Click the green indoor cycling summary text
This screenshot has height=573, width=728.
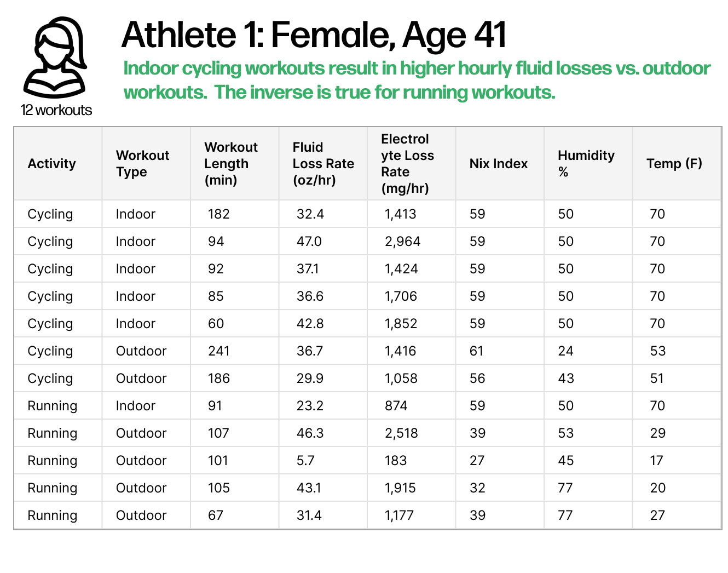click(416, 80)
